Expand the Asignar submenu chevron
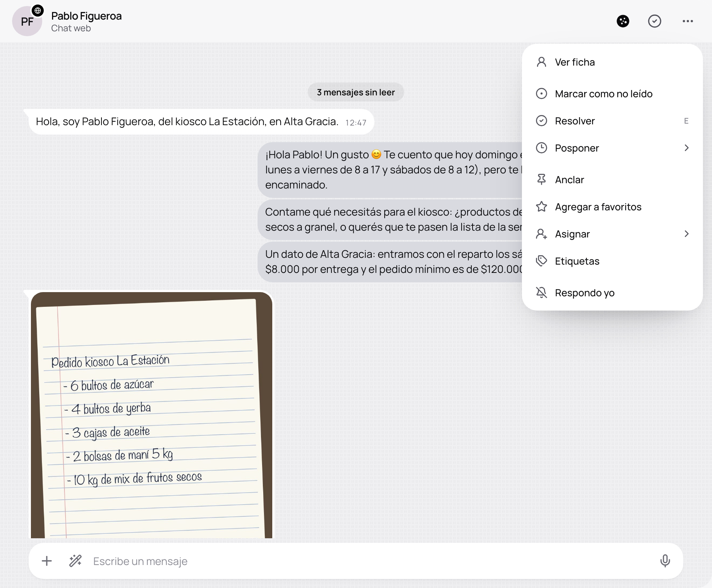Image resolution: width=712 pixels, height=588 pixels. coord(686,234)
